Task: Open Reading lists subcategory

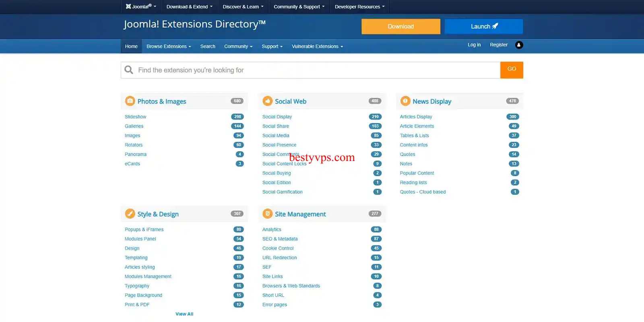Action: (413, 183)
